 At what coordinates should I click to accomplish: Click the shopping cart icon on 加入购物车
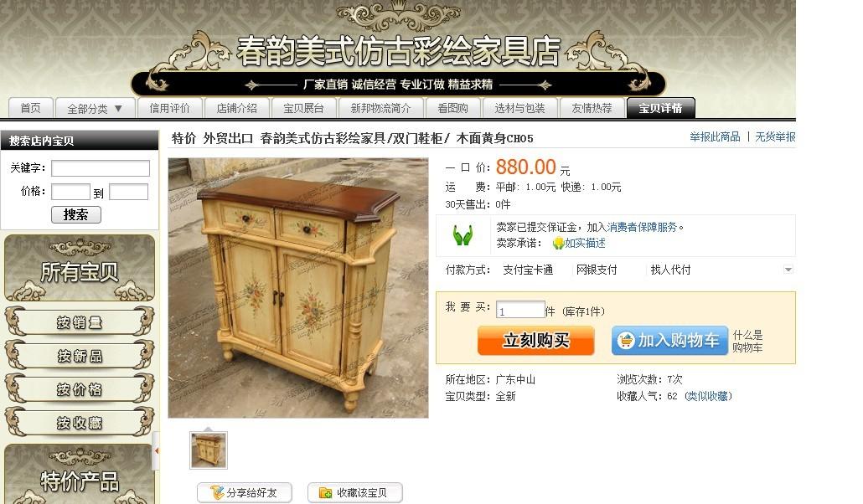tap(626, 341)
